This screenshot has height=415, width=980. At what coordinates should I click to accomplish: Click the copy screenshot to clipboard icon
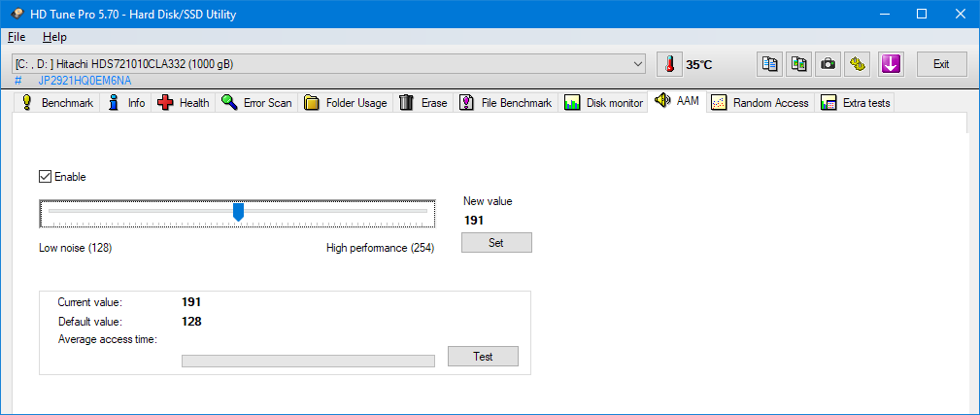click(x=798, y=64)
